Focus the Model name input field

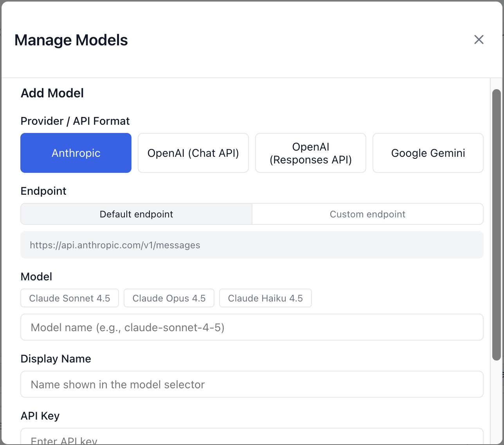point(252,327)
